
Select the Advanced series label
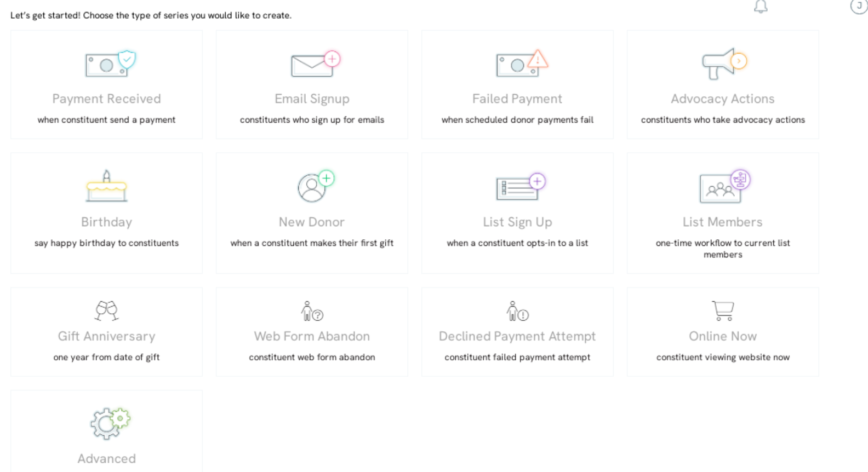[x=106, y=458]
